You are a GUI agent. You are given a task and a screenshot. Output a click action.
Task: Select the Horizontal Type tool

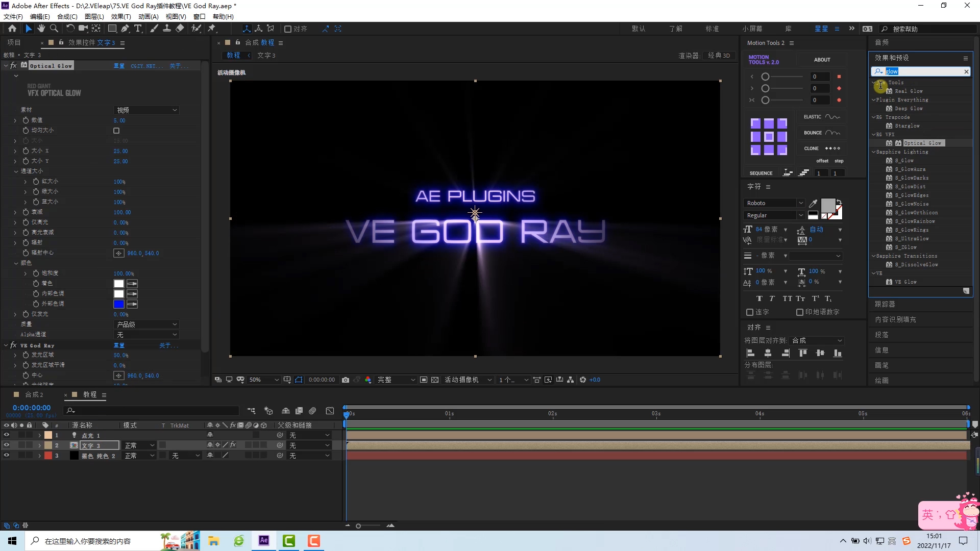pyautogui.click(x=138, y=29)
